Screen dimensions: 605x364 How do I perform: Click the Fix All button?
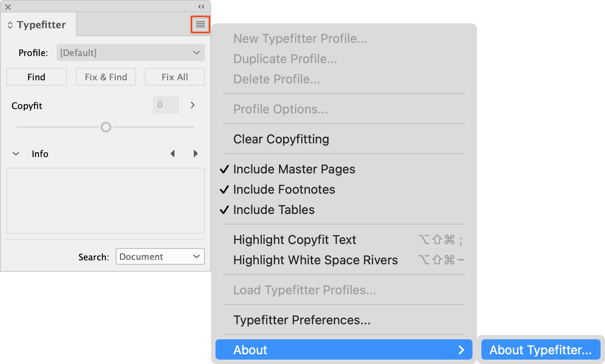[x=175, y=77]
